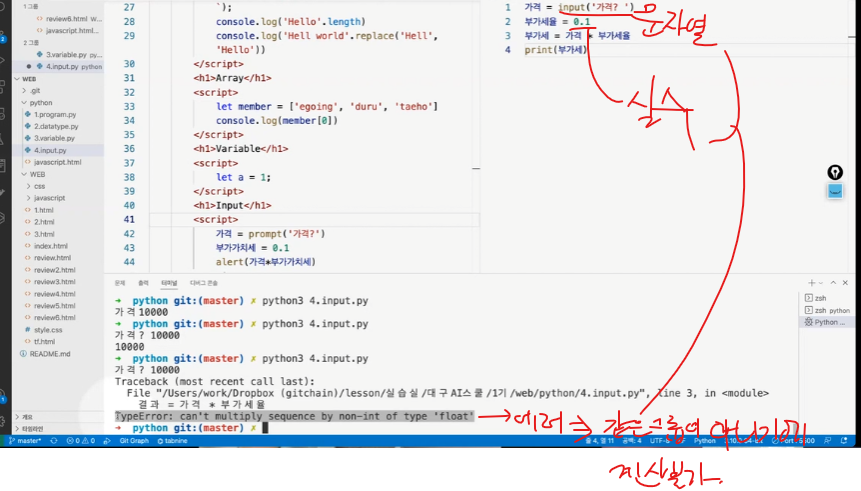This screenshot has height=491, width=861.
Task: Click the lightbulb floating icon on right
Action: (x=835, y=172)
